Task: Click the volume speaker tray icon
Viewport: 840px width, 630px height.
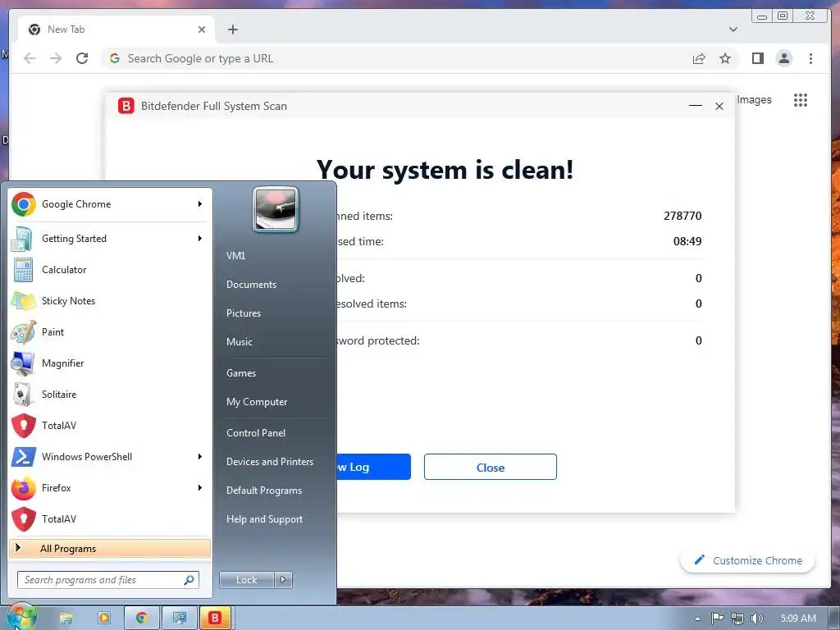Action: (757, 619)
